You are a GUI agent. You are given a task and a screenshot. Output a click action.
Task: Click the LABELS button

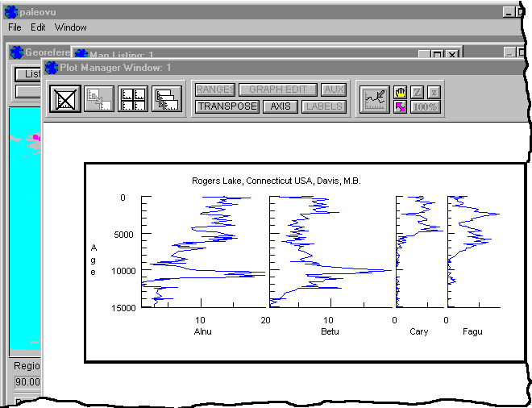point(324,106)
